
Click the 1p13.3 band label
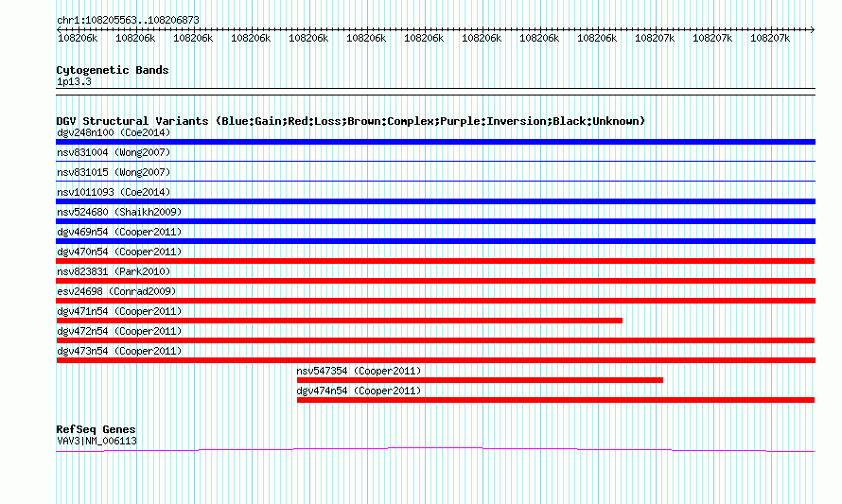(74, 81)
